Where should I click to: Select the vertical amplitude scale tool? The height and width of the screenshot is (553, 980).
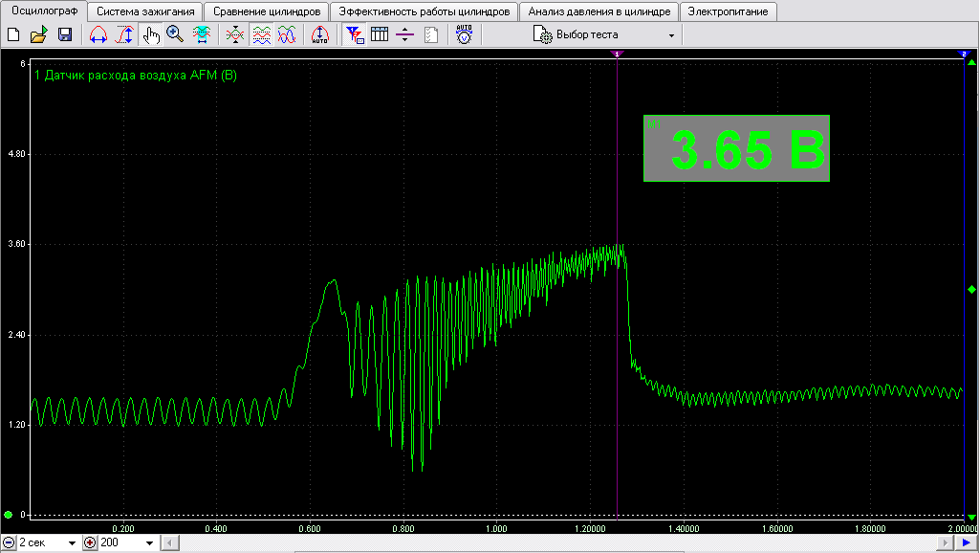[124, 35]
